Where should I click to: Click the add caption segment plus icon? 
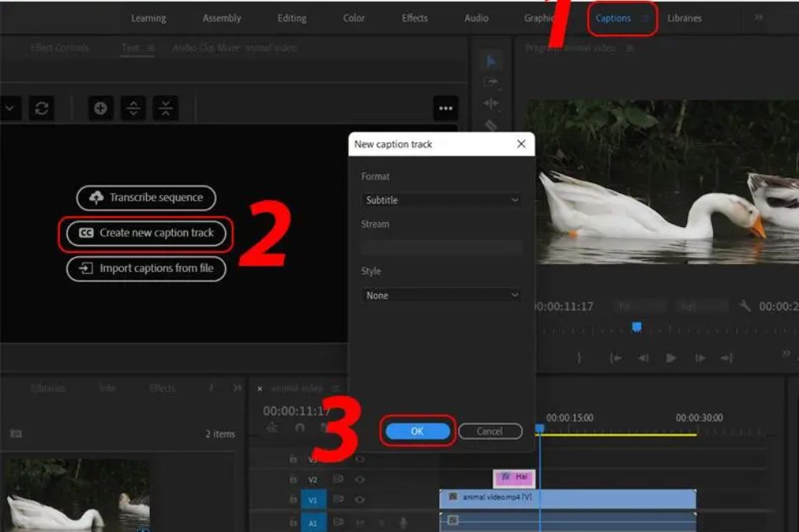100,109
